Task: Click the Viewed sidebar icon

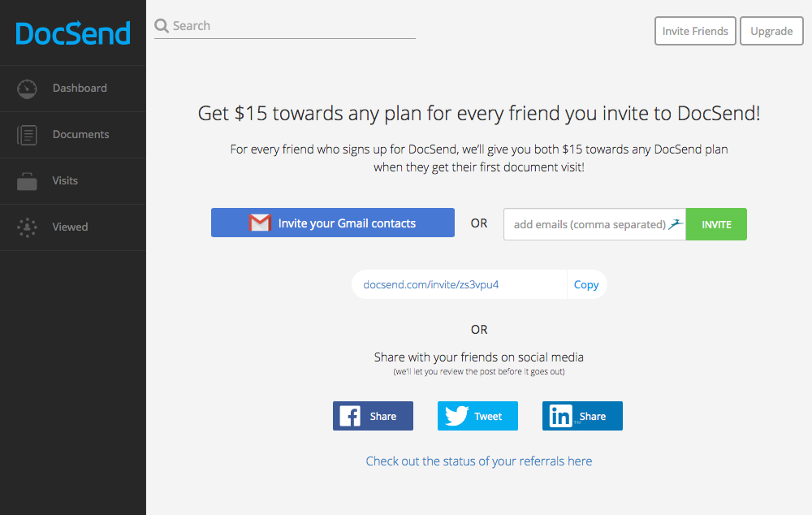Action: tap(27, 227)
